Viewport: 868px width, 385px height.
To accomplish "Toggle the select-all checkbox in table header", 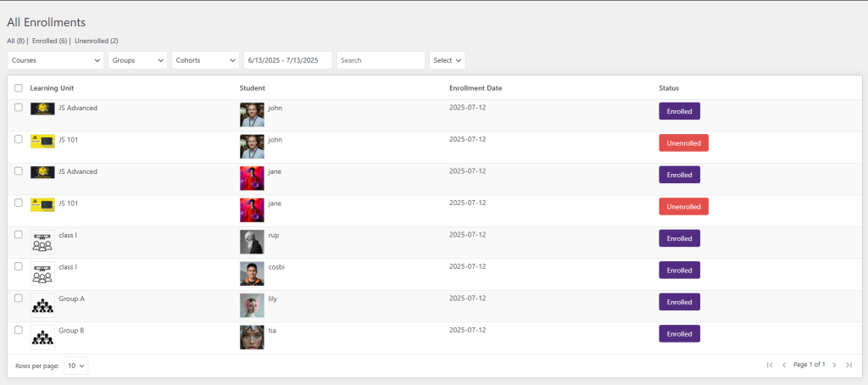I will pos(19,88).
